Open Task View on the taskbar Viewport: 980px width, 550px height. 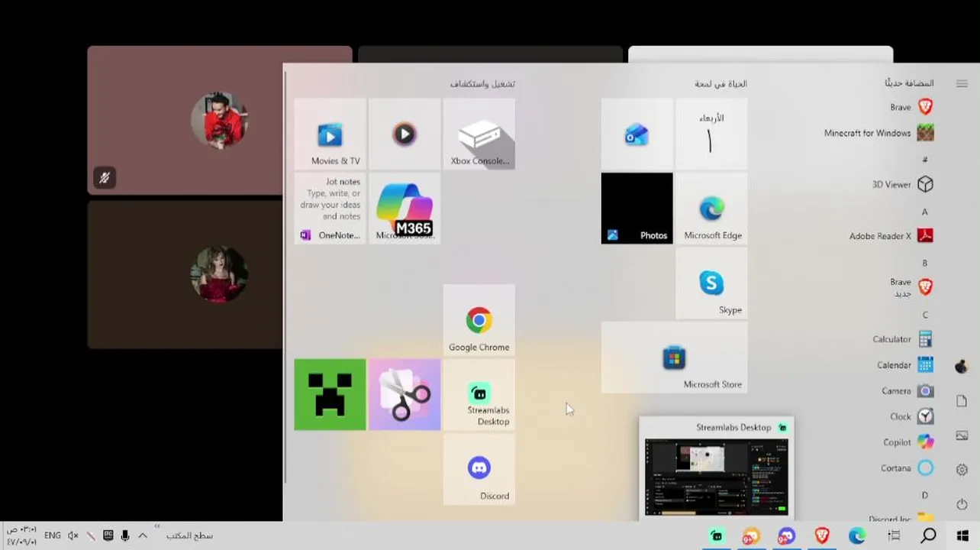(x=894, y=535)
